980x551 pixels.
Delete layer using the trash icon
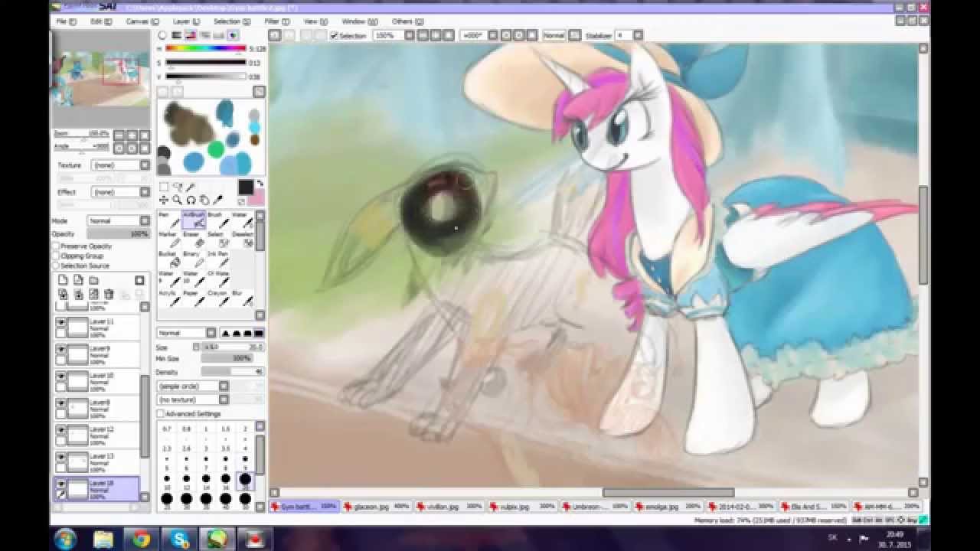point(109,295)
